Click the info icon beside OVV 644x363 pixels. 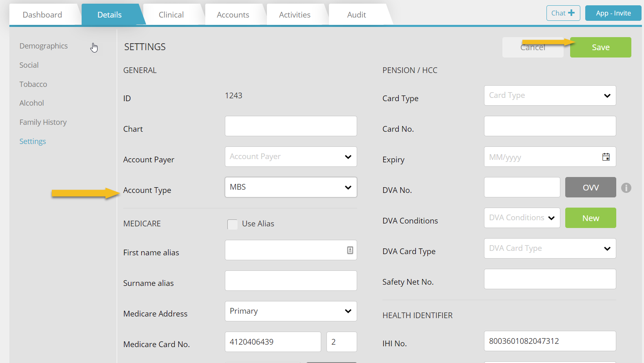(626, 188)
